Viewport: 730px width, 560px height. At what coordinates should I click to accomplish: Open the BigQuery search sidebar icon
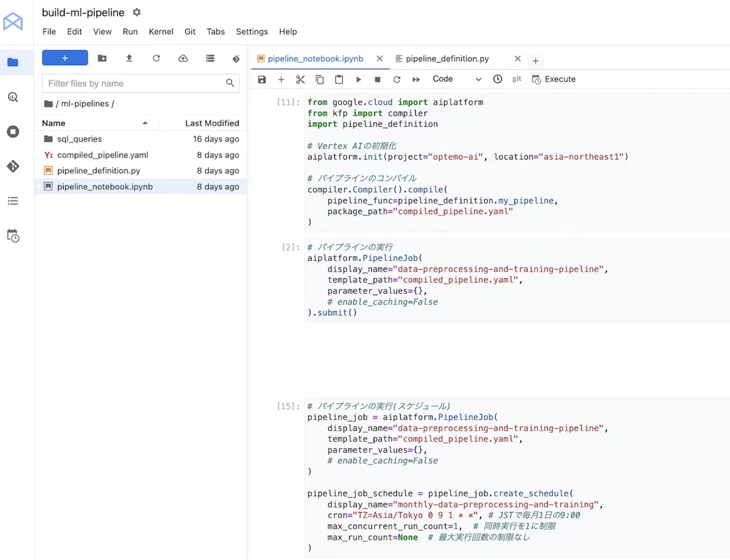click(13, 97)
